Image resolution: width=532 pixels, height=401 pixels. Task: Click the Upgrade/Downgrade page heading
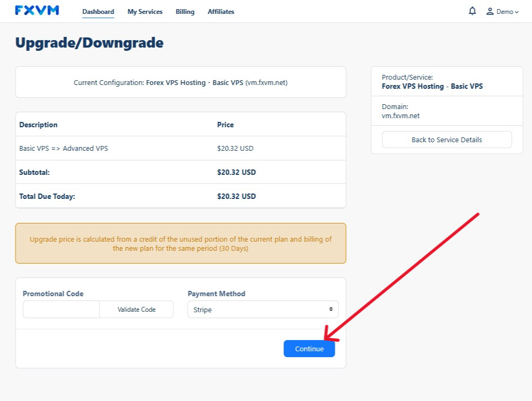click(x=89, y=43)
